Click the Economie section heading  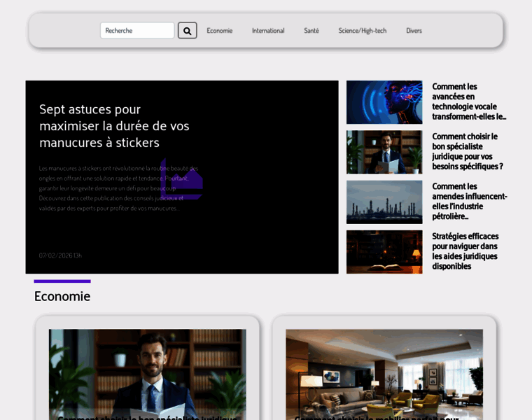tap(62, 296)
